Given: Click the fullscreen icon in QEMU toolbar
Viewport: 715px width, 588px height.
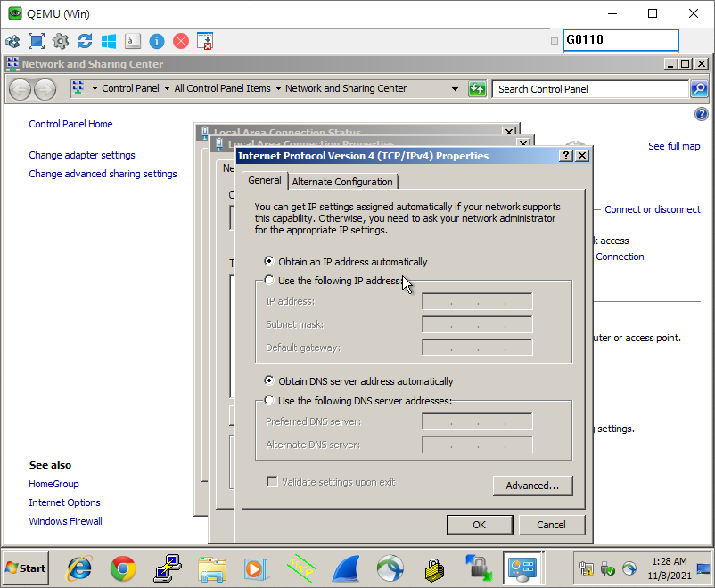Looking at the screenshot, I should pos(37,41).
